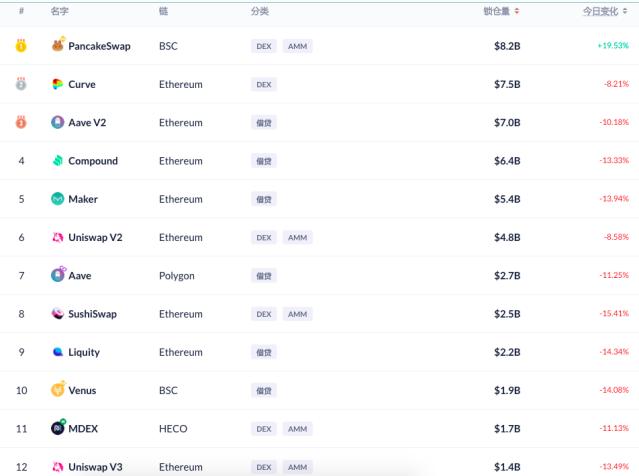Click the AMM tag on MDEX row
Viewport: 639px width, 476px height.
click(x=297, y=429)
